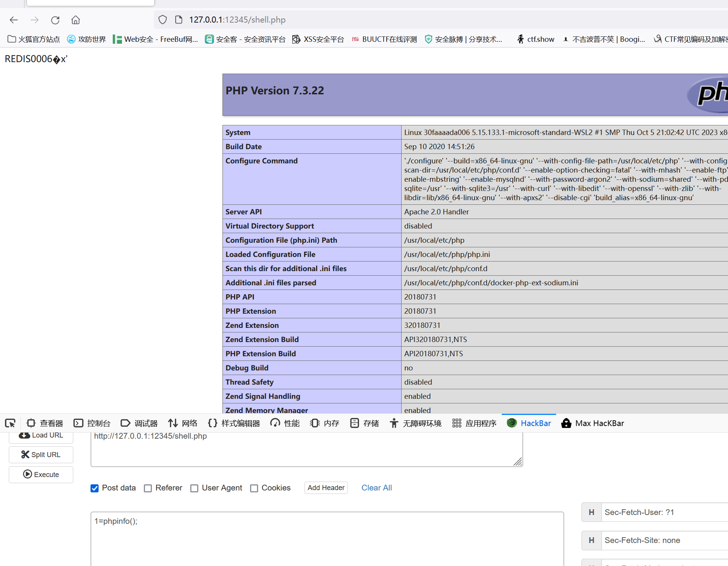Click the PHP Version 7.3.22 heading
Image resolution: width=728 pixels, height=566 pixels.
275,90
